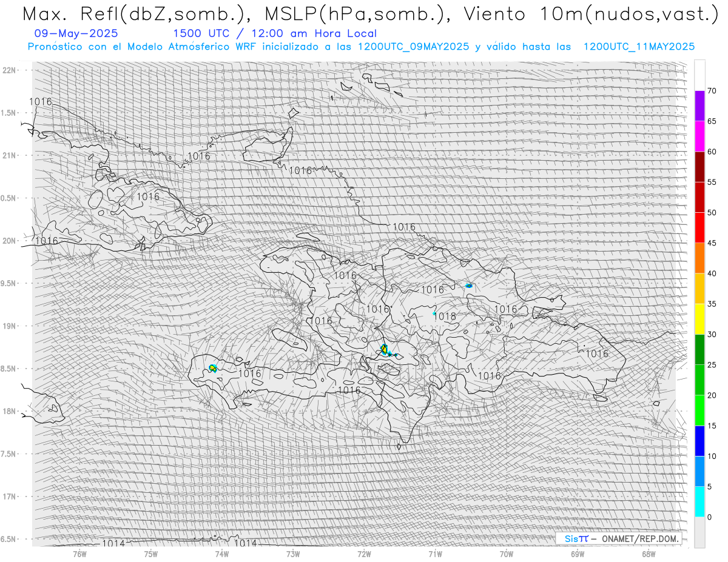This screenshot has height=562, width=728.
Task: Click the '71W' longitude axis label
Action: 435,554
